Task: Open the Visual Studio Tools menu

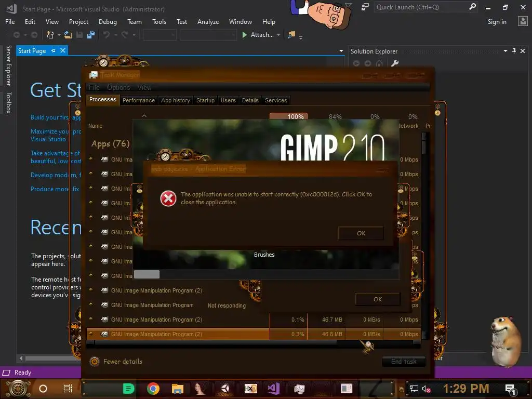Action: [x=159, y=22]
